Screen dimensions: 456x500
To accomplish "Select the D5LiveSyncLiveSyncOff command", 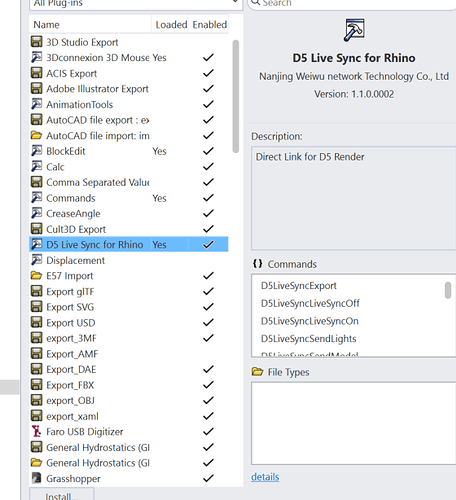I will (x=310, y=303).
